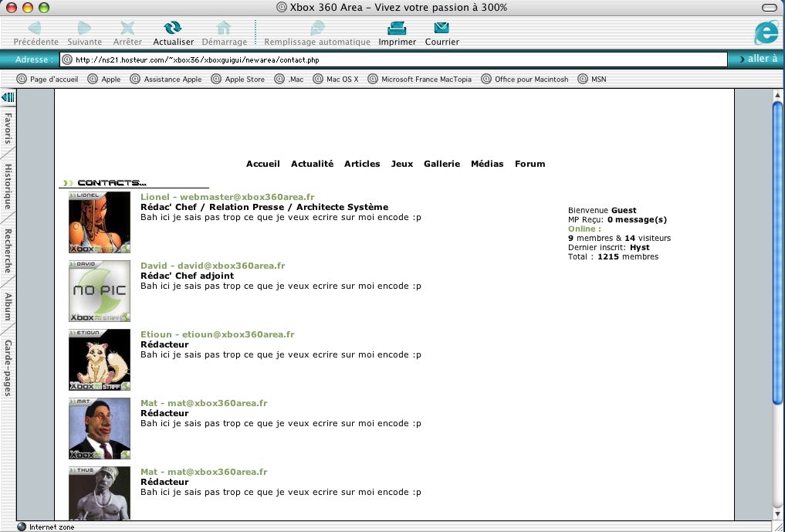Click the Internet zone globe icon
The height and width of the screenshot is (532, 785).
(x=22, y=527)
